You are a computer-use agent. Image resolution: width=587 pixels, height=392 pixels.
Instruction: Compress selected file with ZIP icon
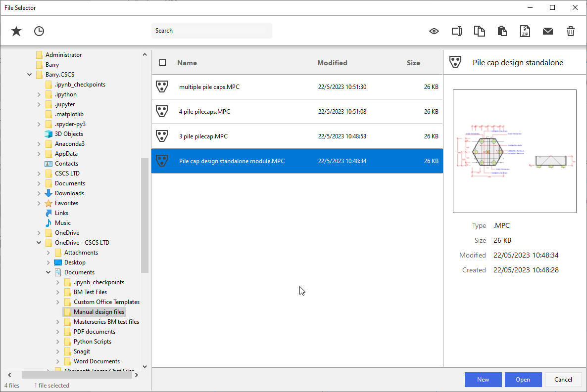[x=525, y=31]
